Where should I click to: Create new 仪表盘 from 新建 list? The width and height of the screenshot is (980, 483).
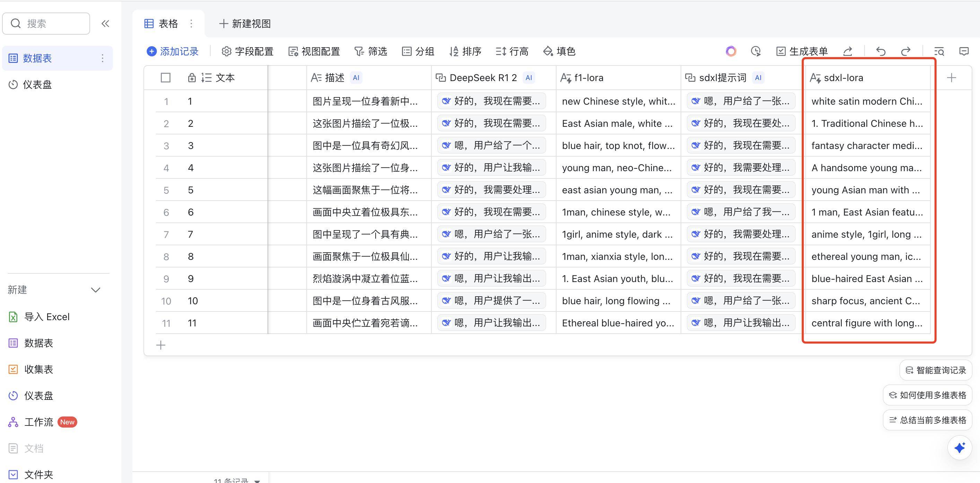(31, 396)
